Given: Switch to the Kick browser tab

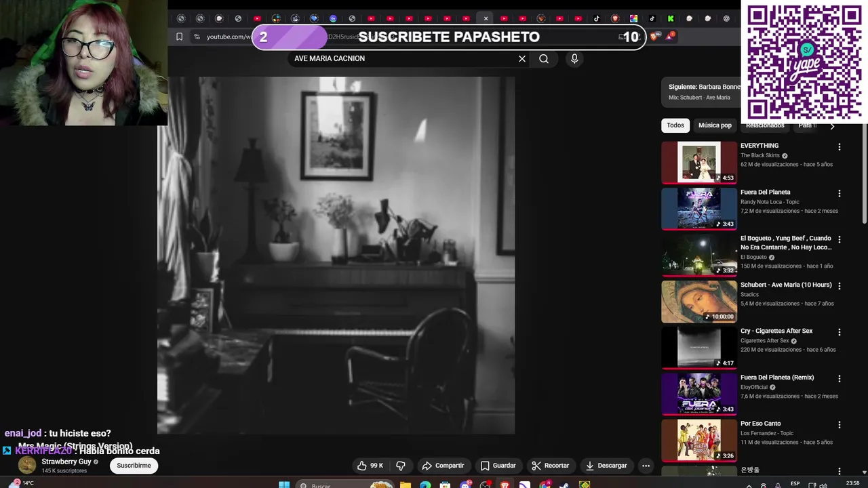Looking at the screenshot, I should (670, 18).
